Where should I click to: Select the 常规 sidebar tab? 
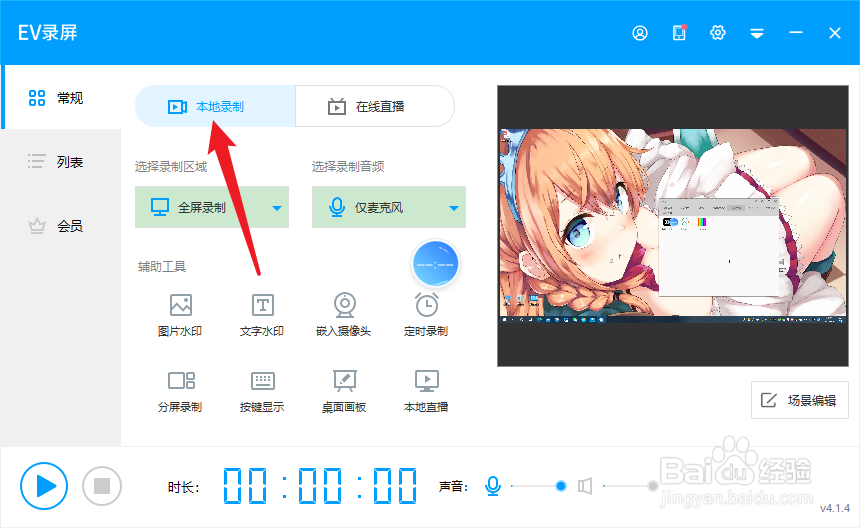point(60,98)
